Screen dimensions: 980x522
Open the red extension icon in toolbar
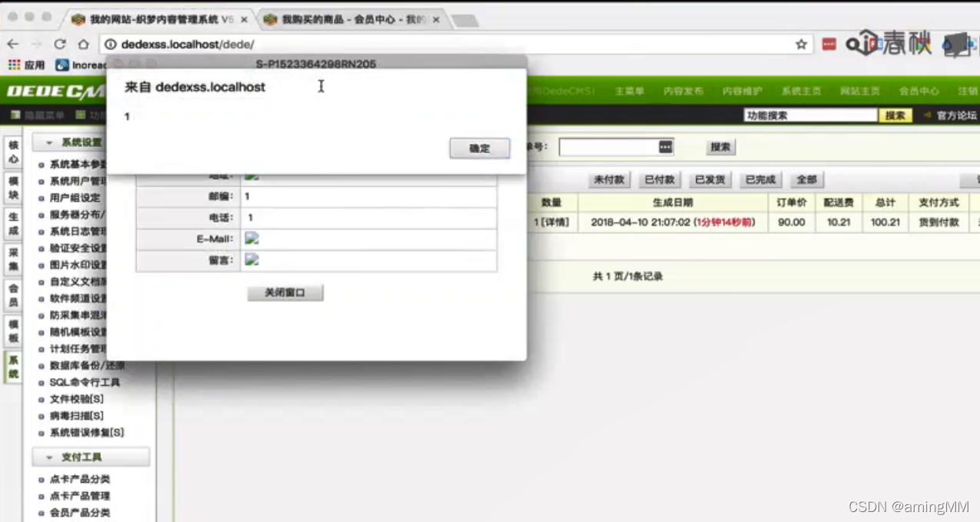[x=828, y=45]
